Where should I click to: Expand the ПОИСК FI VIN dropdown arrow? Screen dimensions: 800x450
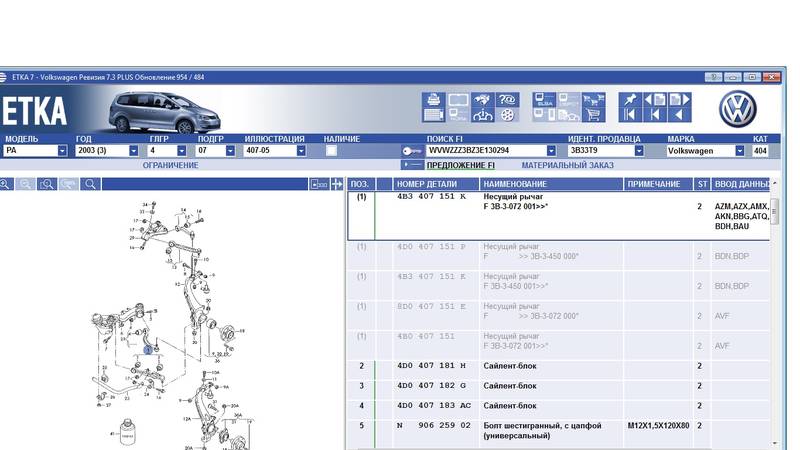click(551, 151)
